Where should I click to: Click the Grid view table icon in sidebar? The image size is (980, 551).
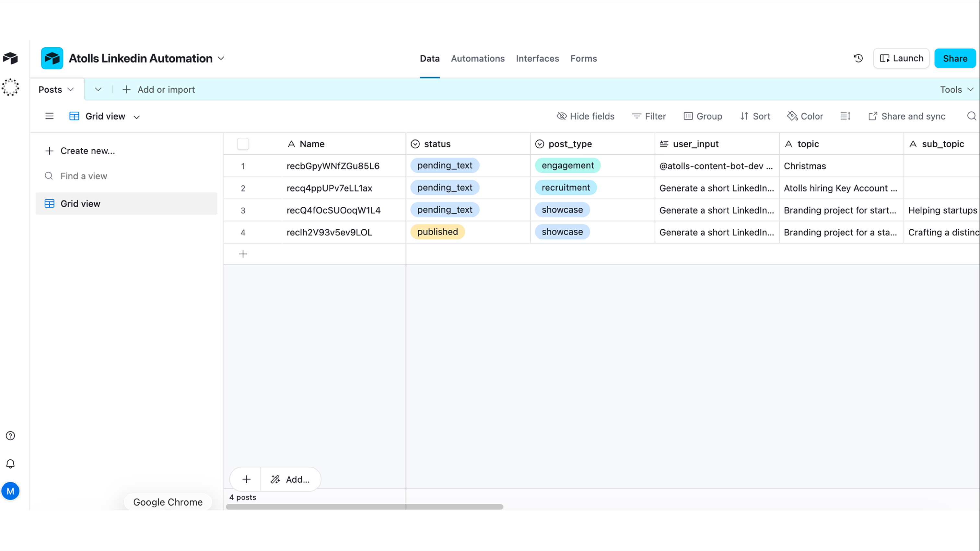click(50, 203)
